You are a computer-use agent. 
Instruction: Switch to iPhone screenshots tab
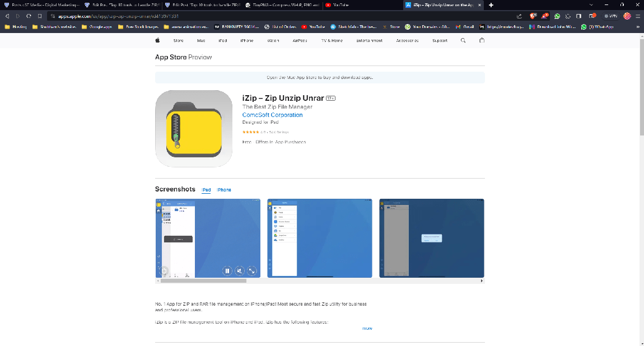(224, 190)
